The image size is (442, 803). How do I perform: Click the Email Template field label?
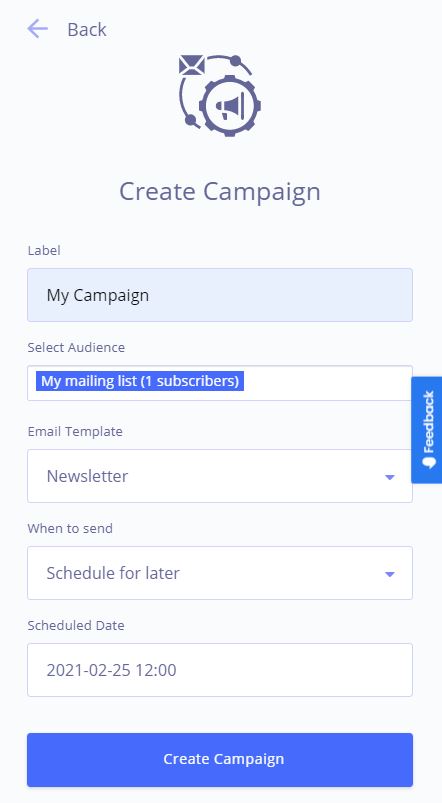point(75,431)
